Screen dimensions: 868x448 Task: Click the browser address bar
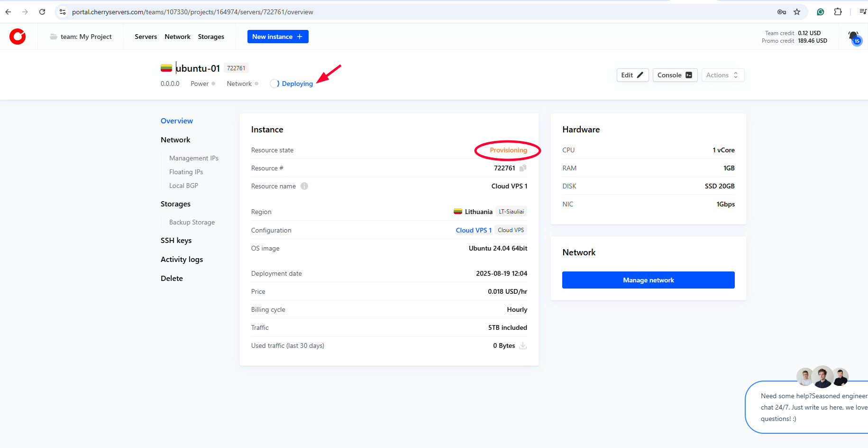(379, 12)
